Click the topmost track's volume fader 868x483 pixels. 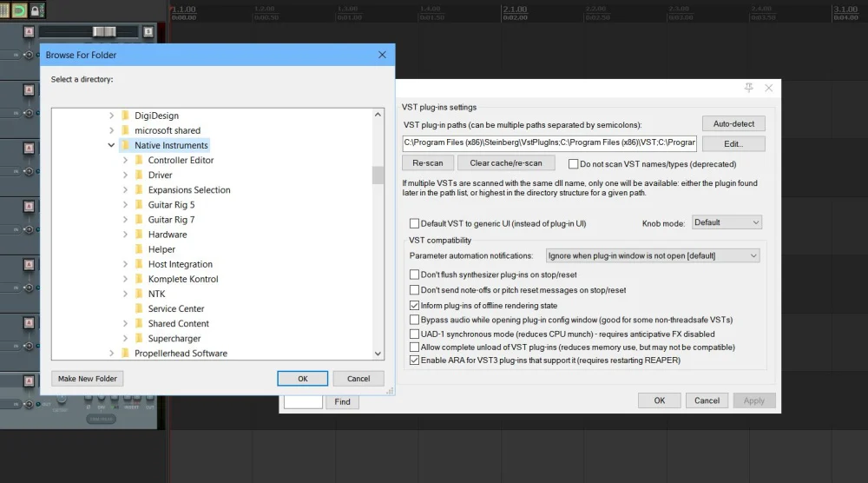click(x=104, y=31)
